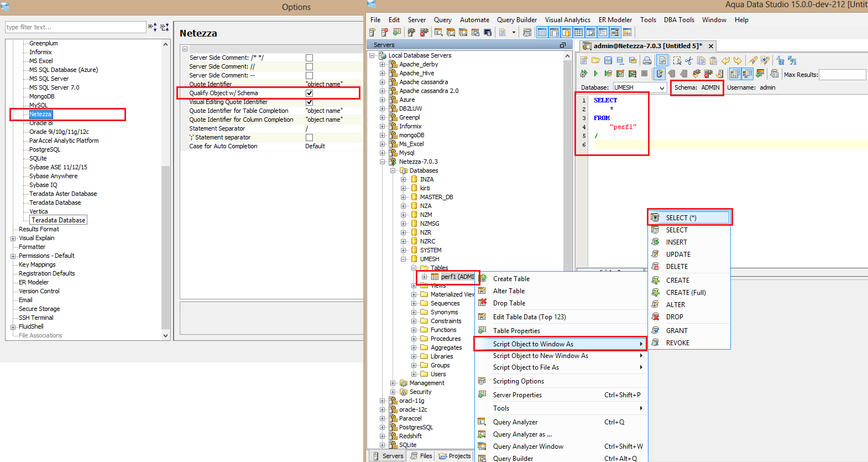Viewport: 868px width, 462px height.
Task: Click the first icon beside the filter box
Action: click(x=152, y=27)
